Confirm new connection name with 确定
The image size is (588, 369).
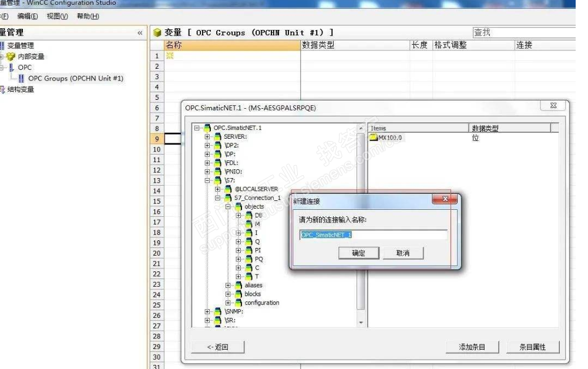tap(358, 253)
